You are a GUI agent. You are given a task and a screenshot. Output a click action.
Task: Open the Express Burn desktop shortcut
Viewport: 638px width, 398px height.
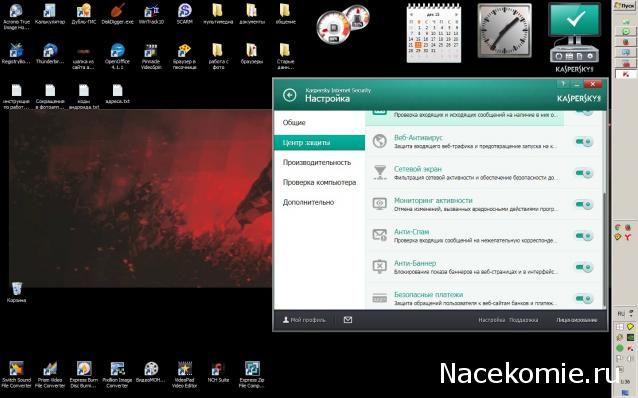83,374
